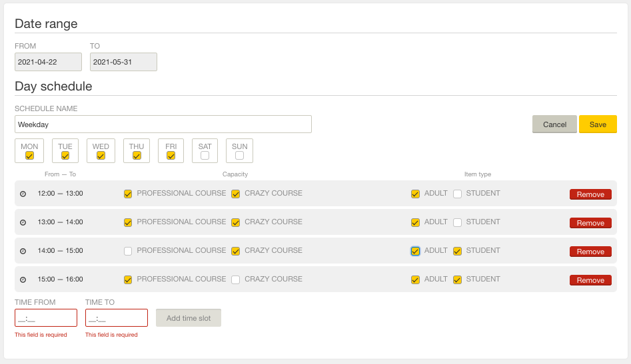Open the FROM date field 2021-04-22
Screen dimensions: 631x364
[x=48, y=62]
